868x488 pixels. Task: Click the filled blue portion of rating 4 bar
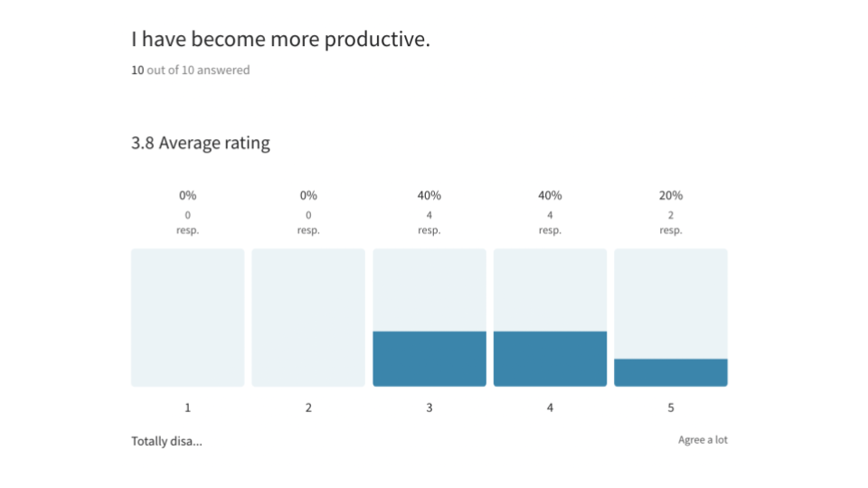coord(550,359)
